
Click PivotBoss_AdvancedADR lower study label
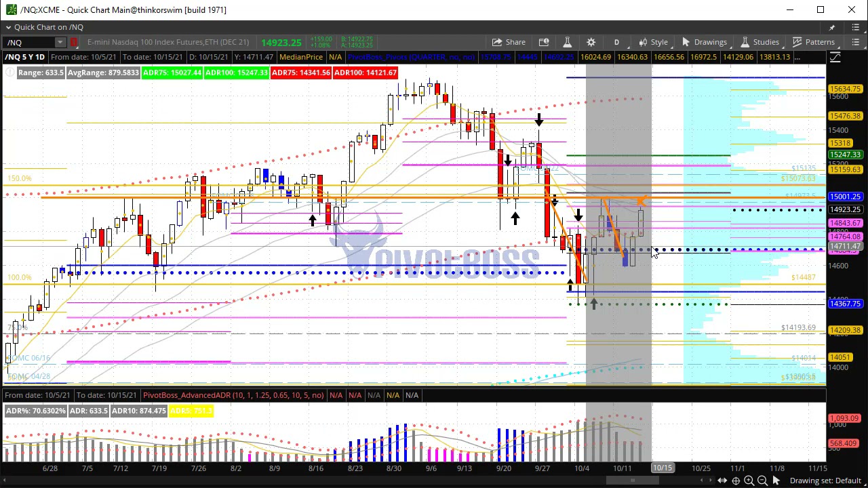coord(233,395)
